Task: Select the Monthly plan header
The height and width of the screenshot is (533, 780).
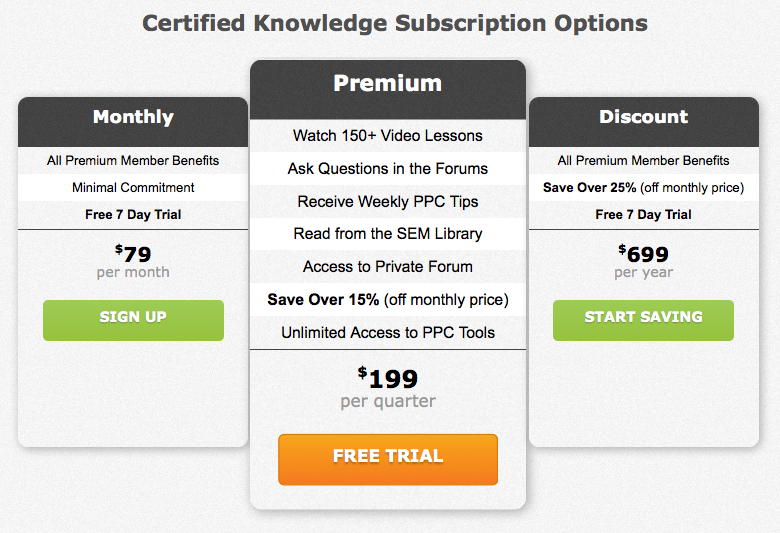Action: (x=133, y=121)
